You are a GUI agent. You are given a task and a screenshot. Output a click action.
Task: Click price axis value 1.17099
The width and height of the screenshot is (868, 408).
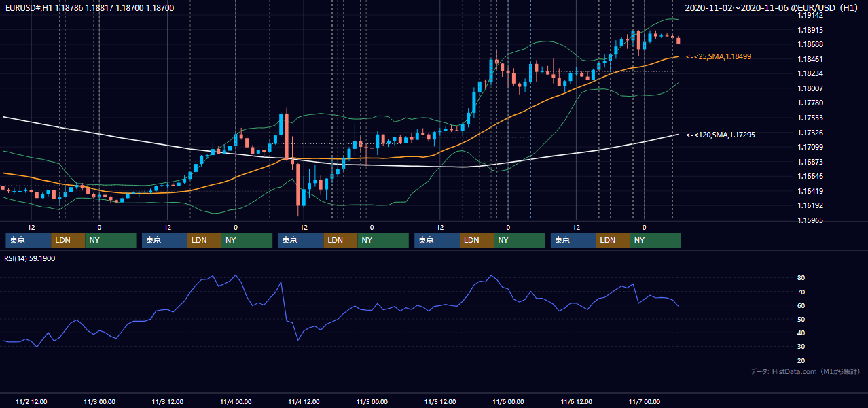coord(810,147)
